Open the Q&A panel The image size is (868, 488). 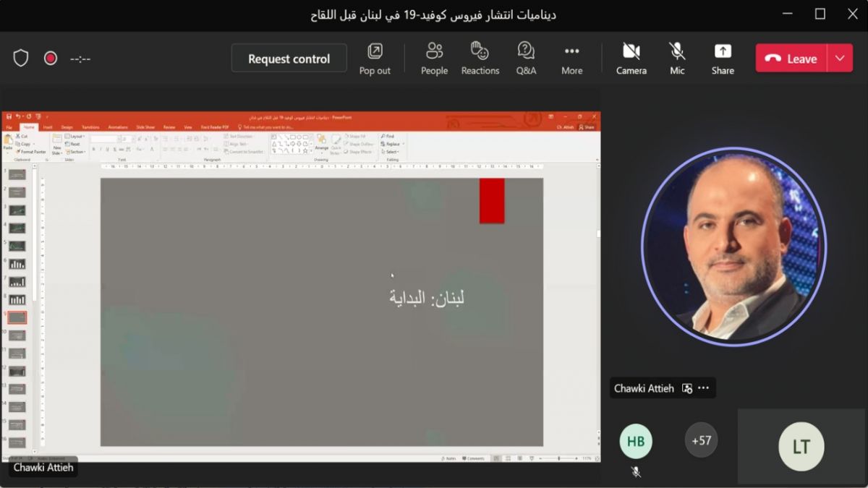[x=526, y=58]
